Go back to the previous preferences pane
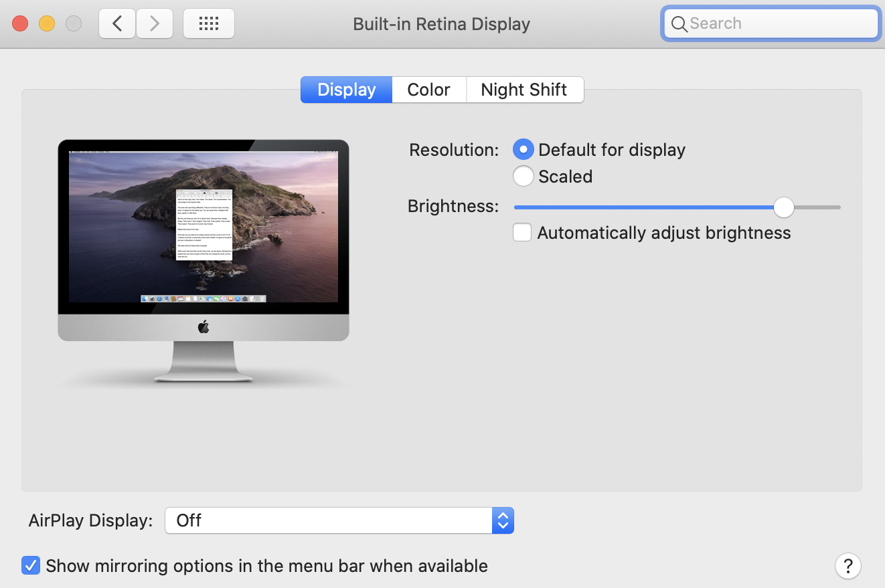Screen dimensions: 885x588 pyautogui.click(x=117, y=23)
